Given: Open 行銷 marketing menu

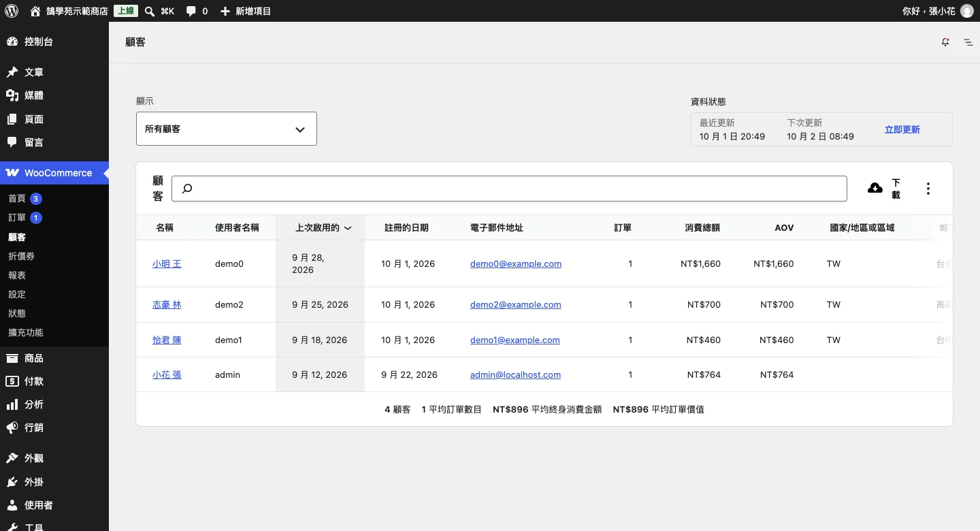Looking at the screenshot, I should 54,428.
